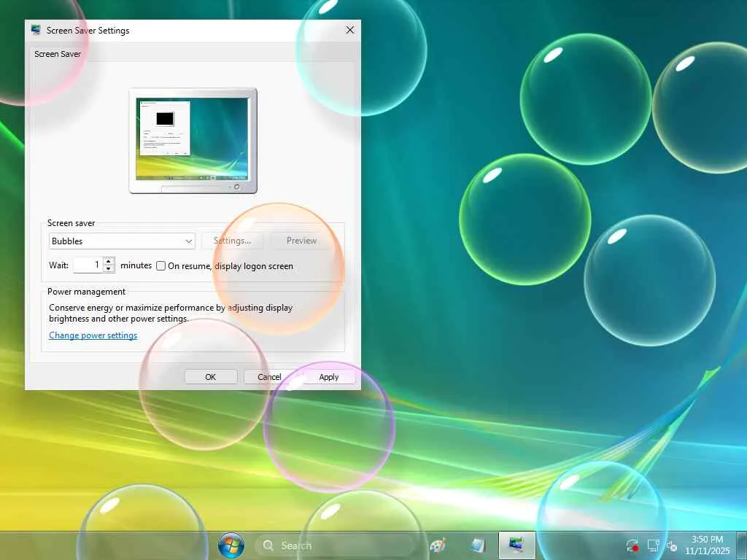Viewport: 747px width, 560px height.
Task: Increase wait minutes with up arrow
Action: tap(109, 261)
